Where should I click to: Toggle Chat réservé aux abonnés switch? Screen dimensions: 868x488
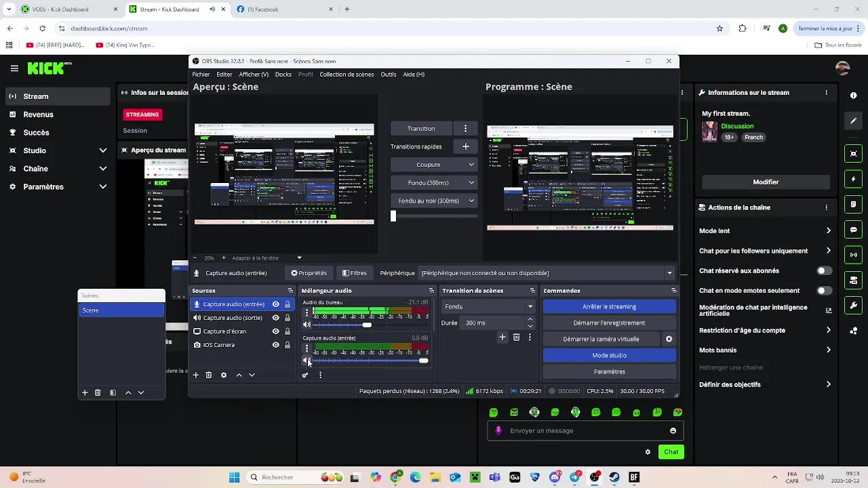point(824,270)
